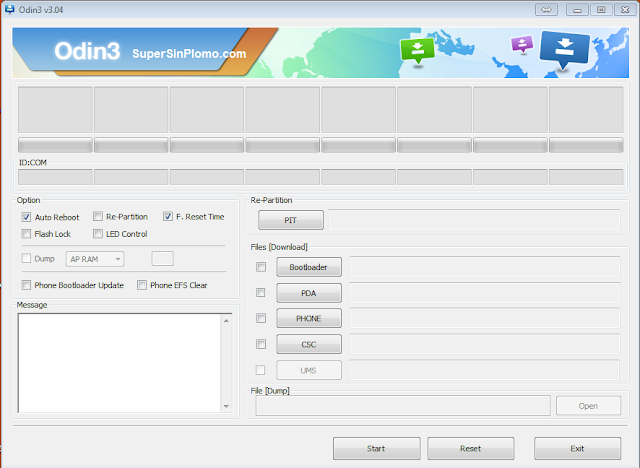This screenshot has height=468, width=640.
Task: Tick the checkbox beside CSC button
Action: pyautogui.click(x=261, y=344)
